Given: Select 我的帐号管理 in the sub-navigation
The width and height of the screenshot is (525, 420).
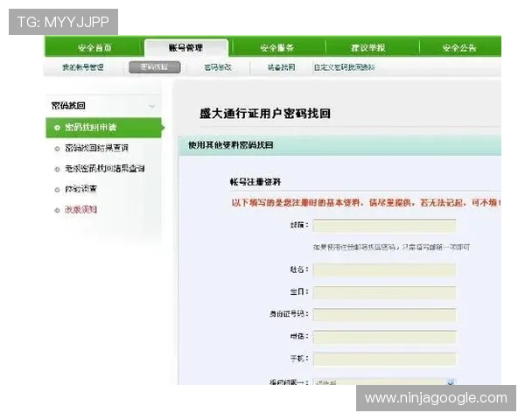Looking at the screenshot, I should click(x=83, y=67).
